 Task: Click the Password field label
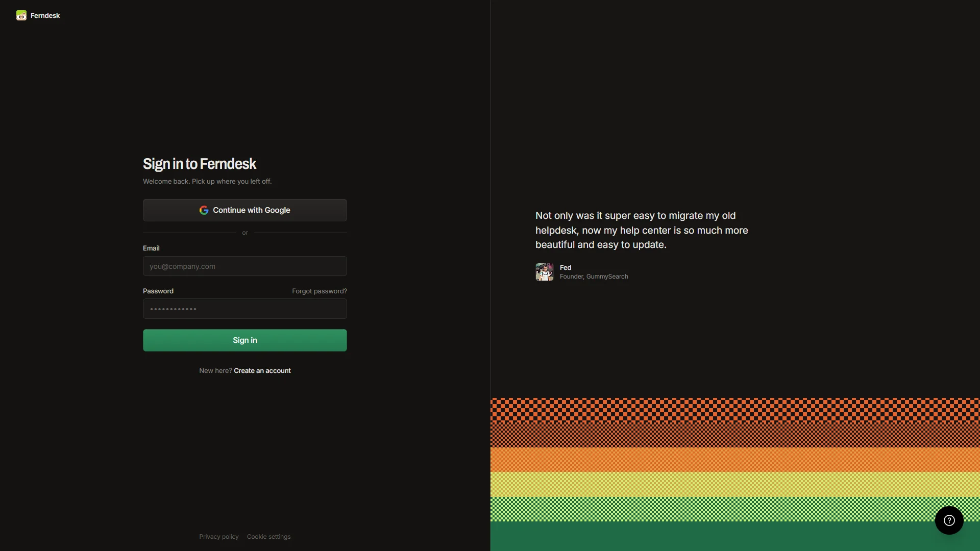(158, 291)
